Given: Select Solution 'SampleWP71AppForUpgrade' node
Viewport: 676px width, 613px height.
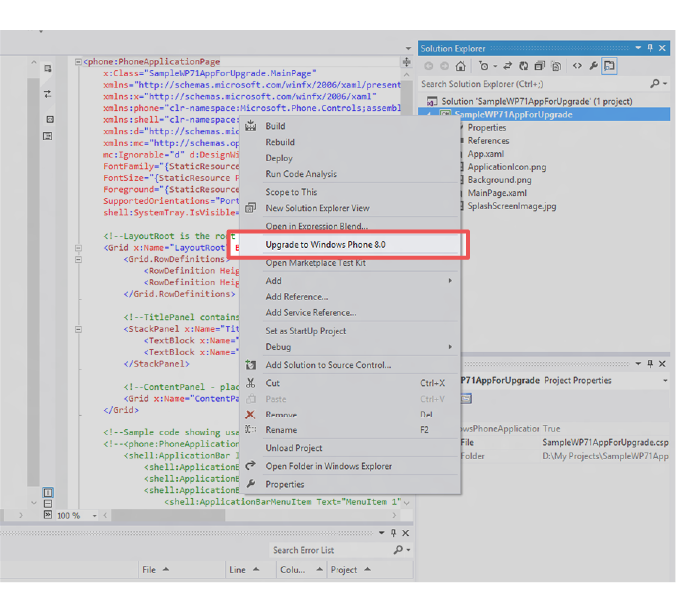Looking at the screenshot, I should click(x=536, y=101).
